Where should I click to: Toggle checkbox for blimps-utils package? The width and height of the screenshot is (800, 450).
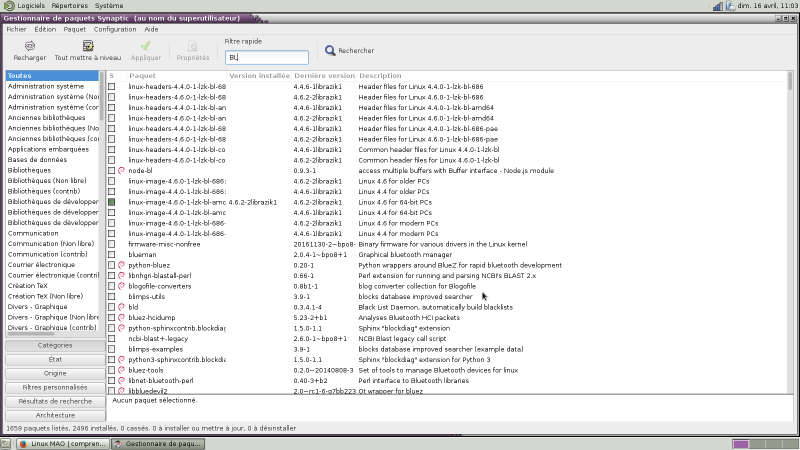click(x=112, y=296)
